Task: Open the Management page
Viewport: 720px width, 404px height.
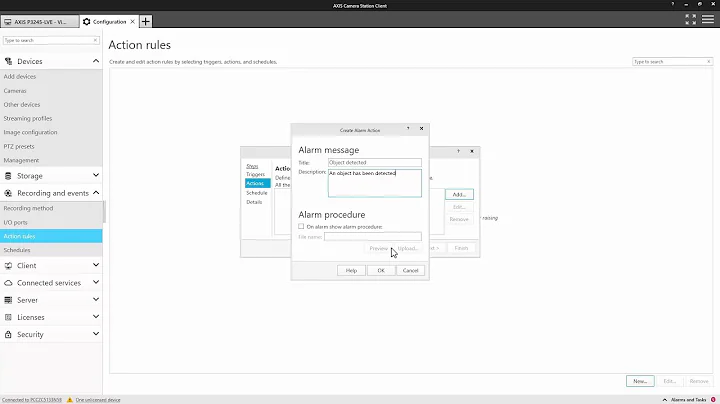Action: (21, 160)
